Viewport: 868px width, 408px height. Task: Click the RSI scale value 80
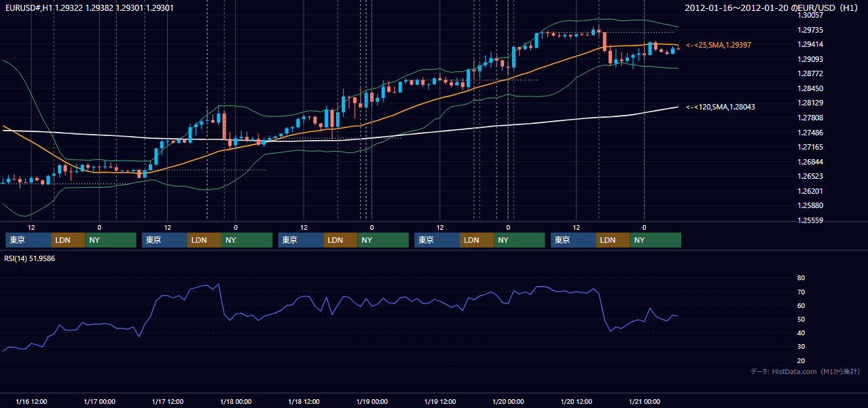(801, 278)
